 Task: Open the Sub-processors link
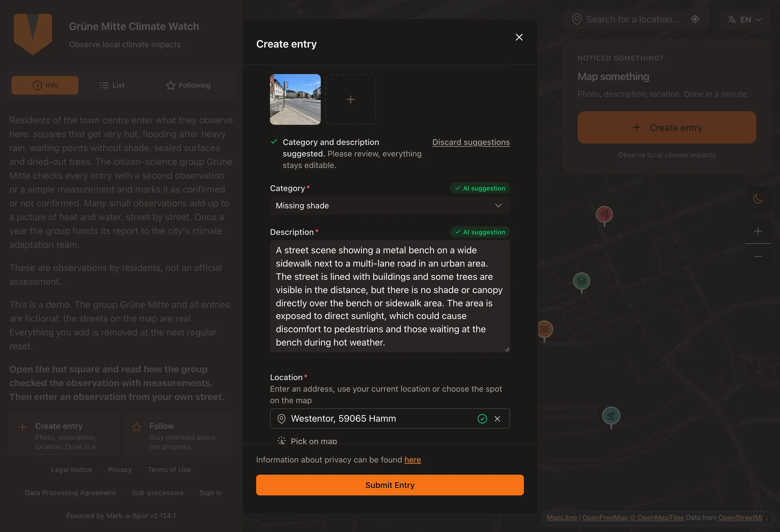[x=157, y=493]
